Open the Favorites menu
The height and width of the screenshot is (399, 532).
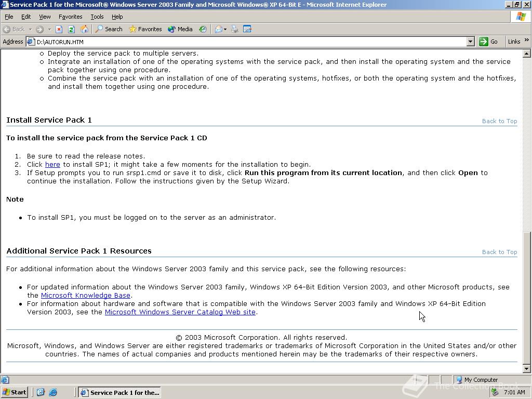[70, 17]
